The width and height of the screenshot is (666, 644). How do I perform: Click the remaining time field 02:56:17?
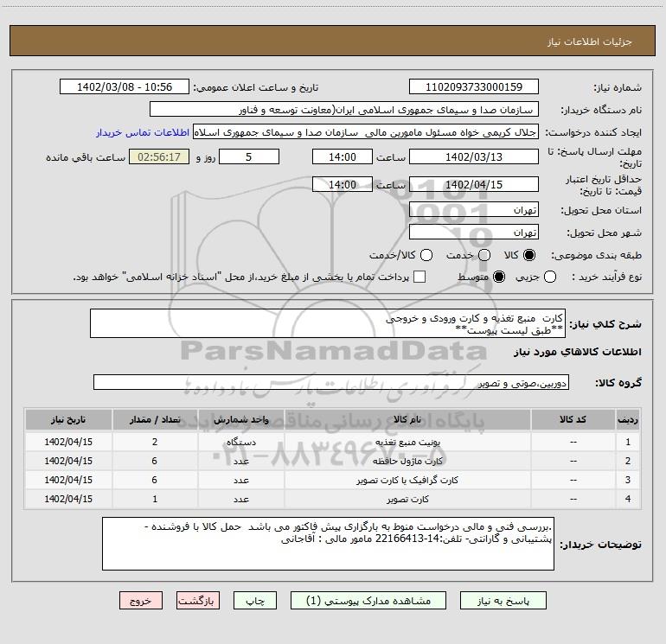(159, 156)
